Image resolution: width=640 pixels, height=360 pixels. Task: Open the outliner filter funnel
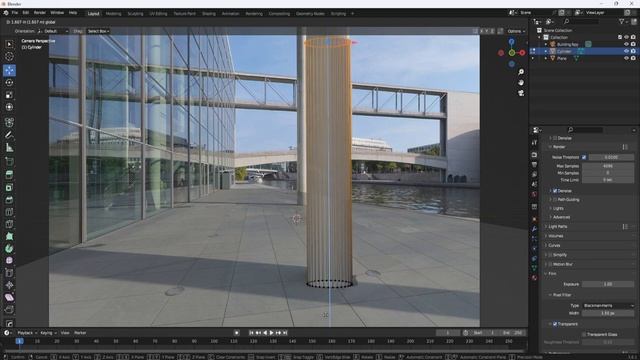pyautogui.click(x=622, y=21)
